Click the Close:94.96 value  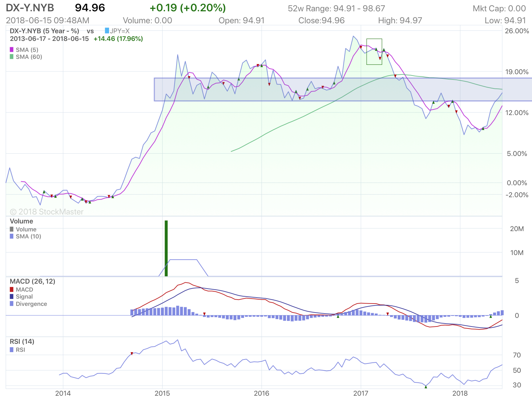322,20
